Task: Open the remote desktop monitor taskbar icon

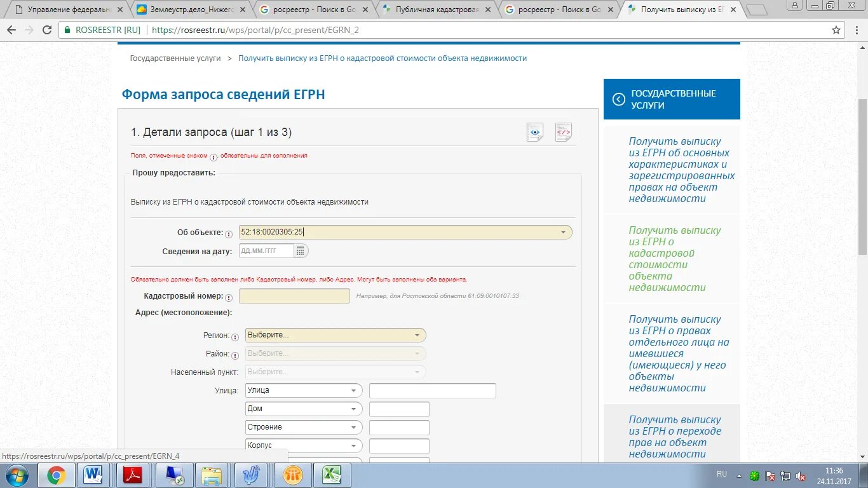Action: (173, 475)
